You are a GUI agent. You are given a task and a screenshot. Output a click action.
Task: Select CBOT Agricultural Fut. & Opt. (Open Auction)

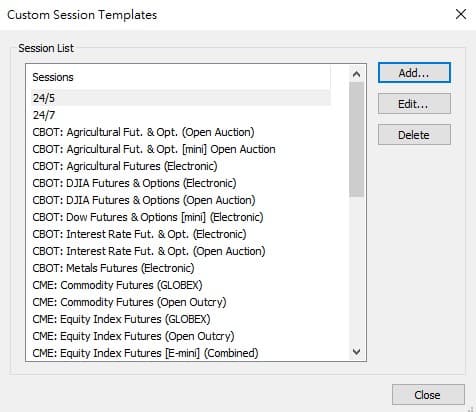tap(143, 132)
